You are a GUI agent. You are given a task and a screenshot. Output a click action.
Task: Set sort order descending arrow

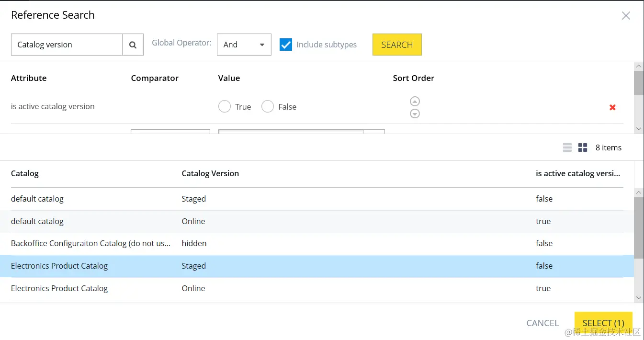(x=415, y=113)
